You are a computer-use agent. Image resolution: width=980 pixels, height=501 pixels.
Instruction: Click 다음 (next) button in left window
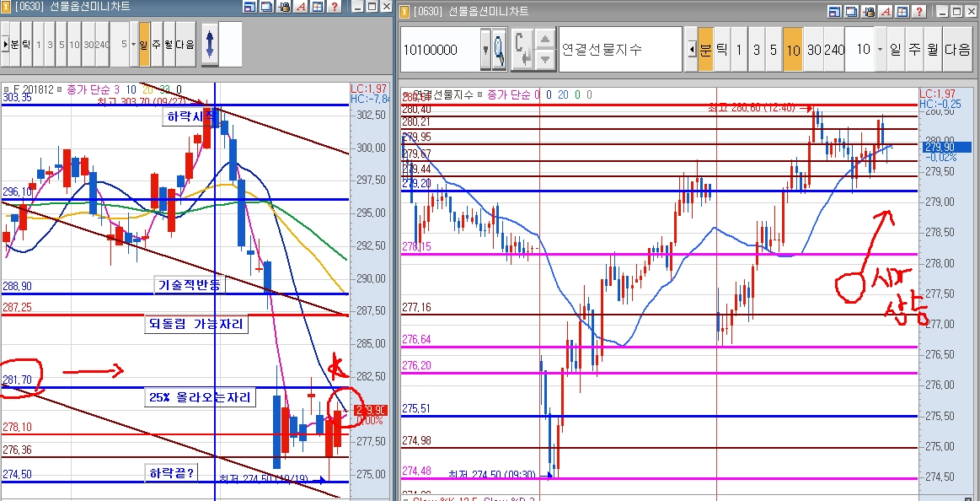pyautogui.click(x=185, y=45)
